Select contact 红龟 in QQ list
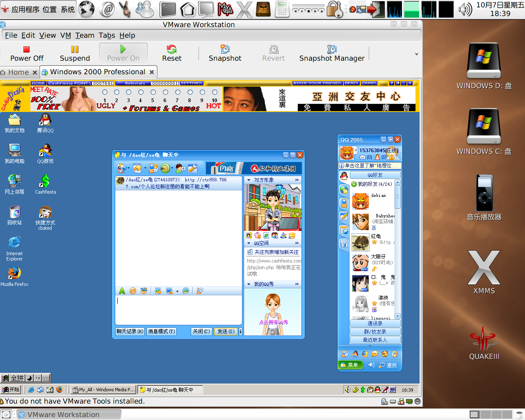Image resolution: width=525 pixels, height=420 pixels. click(x=372, y=242)
